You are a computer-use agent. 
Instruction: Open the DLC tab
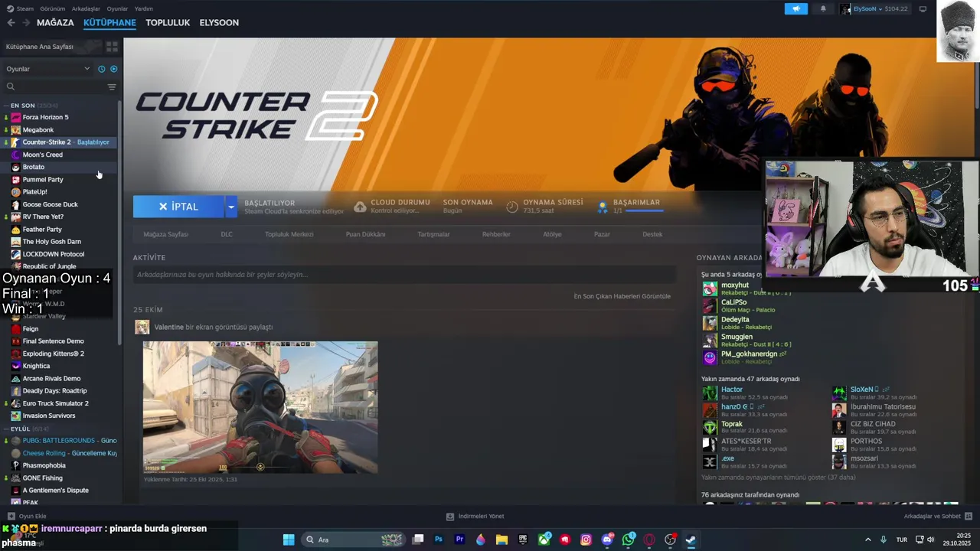point(227,234)
